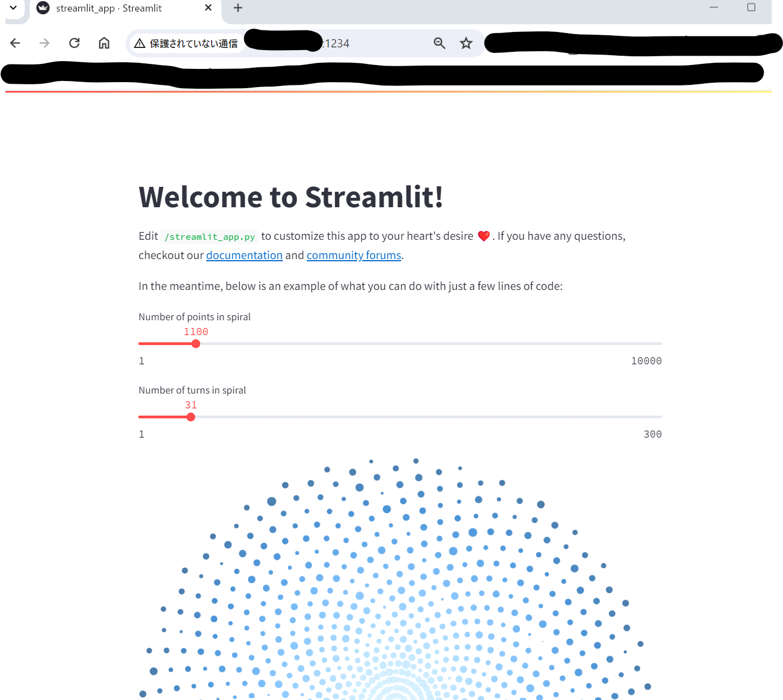Screen dimensions: 783x700
Task: Click the browser back arrow
Action: pyautogui.click(x=15, y=42)
